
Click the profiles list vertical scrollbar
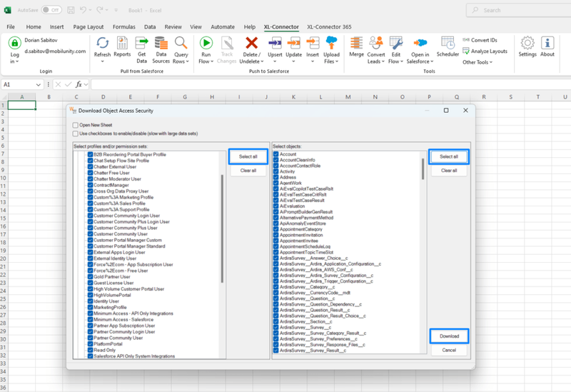point(222,228)
